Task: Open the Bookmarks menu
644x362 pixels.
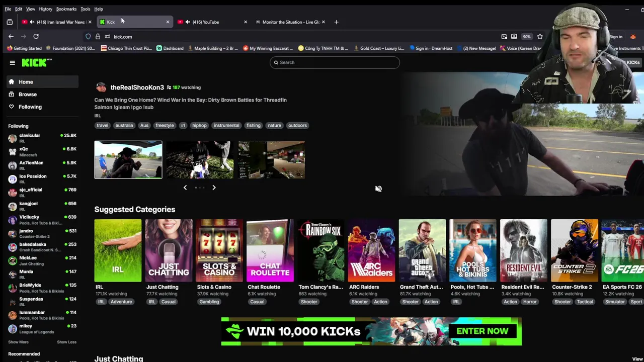Action: point(66,9)
